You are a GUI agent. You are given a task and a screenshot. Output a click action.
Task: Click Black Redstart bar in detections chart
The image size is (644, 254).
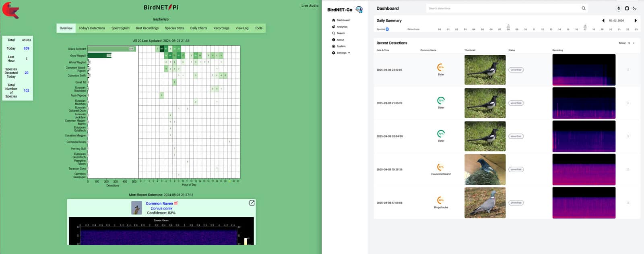coord(111,49)
